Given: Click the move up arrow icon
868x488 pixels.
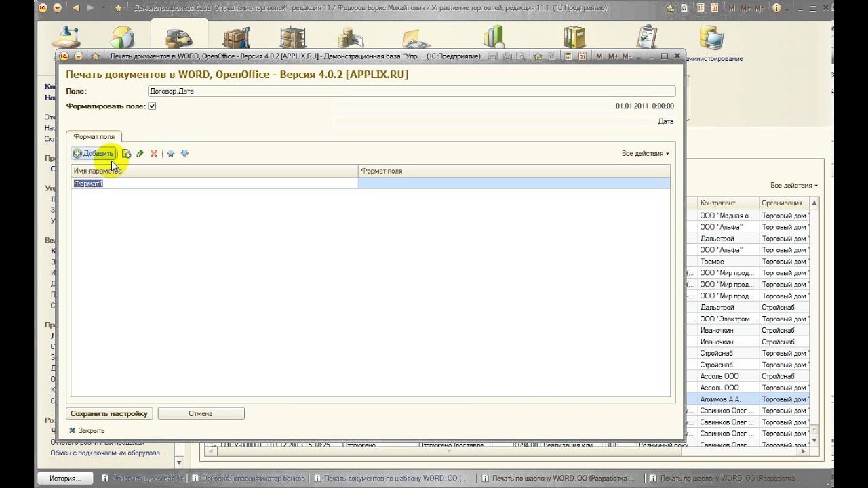Looking at the screenshot, I should tap(171, 154).
